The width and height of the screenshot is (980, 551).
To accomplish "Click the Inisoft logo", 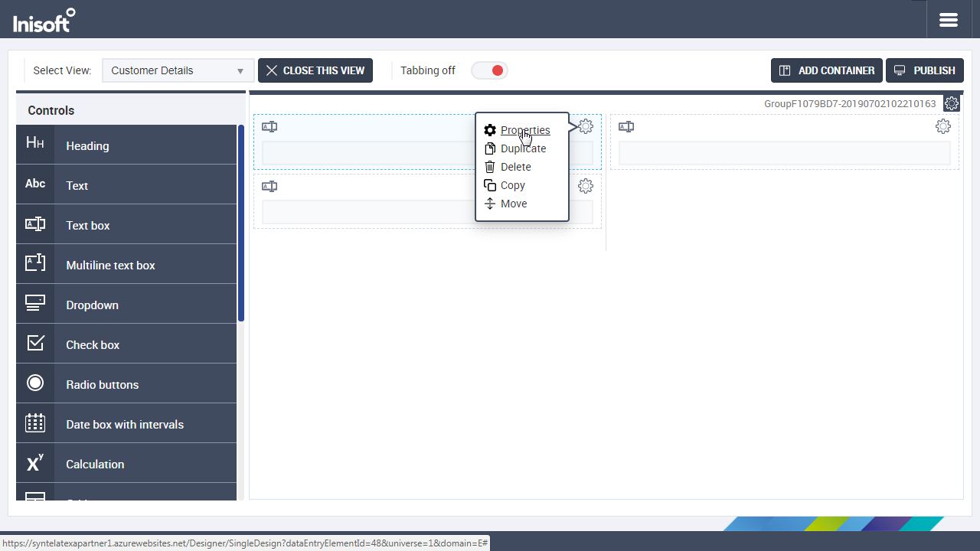I will coord(44,20).
